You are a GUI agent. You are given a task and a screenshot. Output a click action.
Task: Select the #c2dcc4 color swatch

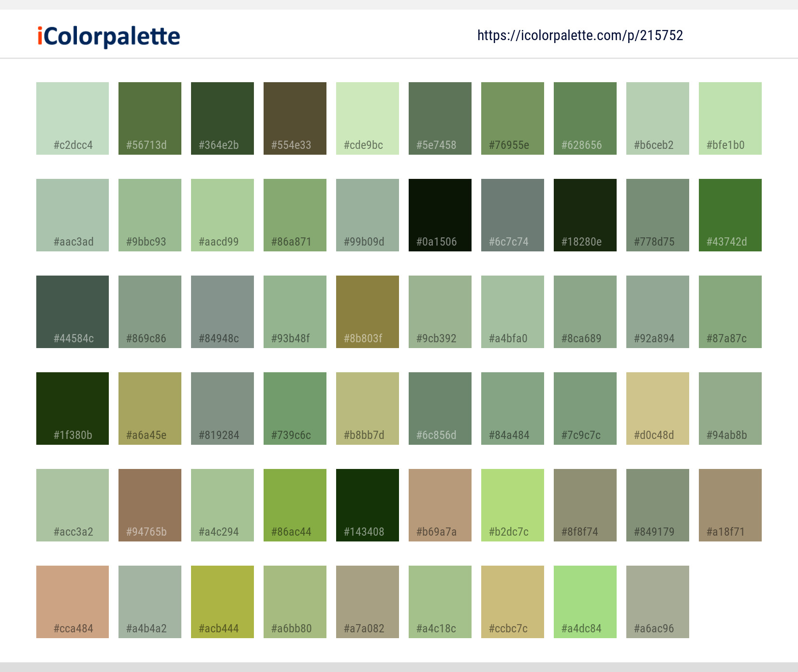(73, 118)
